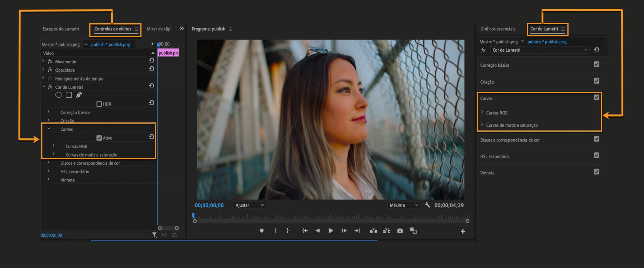Viewport: 644px width, 268px height.
Task: Expand the Movimento effect
Action: (43, 61)
